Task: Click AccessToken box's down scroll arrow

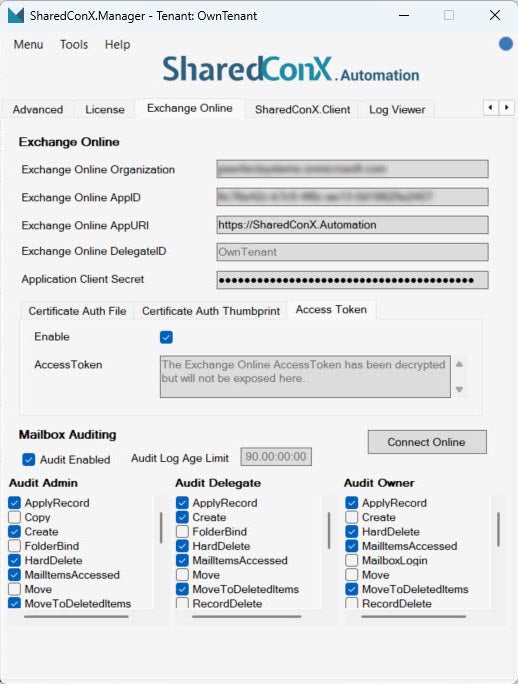Action: [459, 389]
